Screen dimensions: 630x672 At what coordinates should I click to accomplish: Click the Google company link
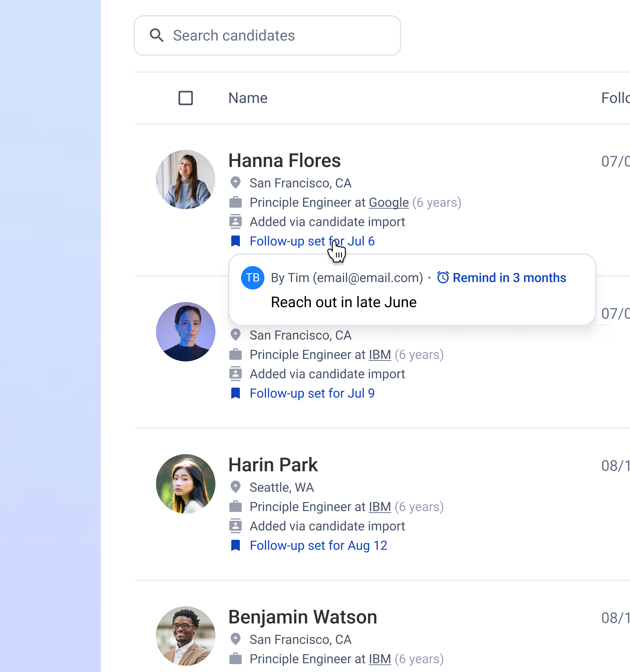pos(389,203)
